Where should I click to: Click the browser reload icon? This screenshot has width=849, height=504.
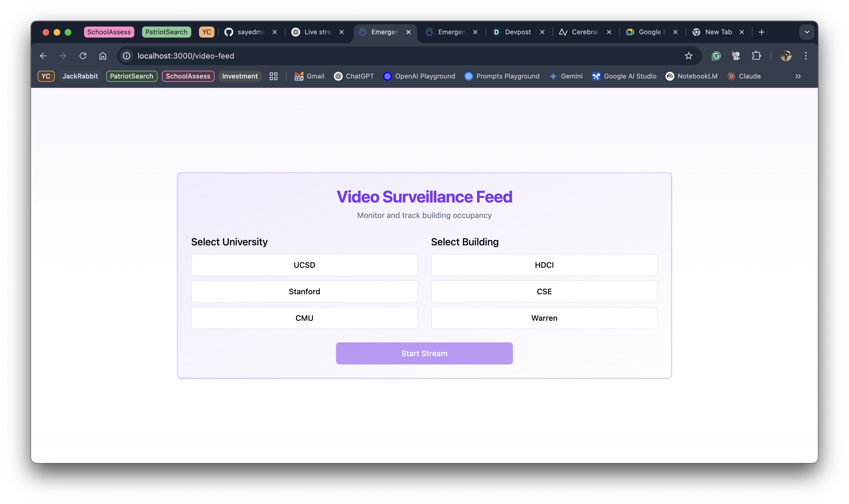point(83,56)
